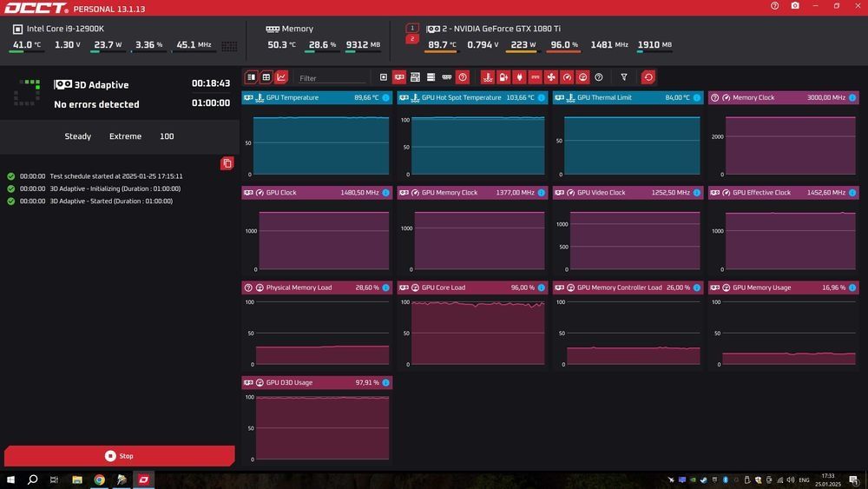This screenshot has width=868, height=489.
Task: Open the volume control in system tray
Action: (791, 479)
